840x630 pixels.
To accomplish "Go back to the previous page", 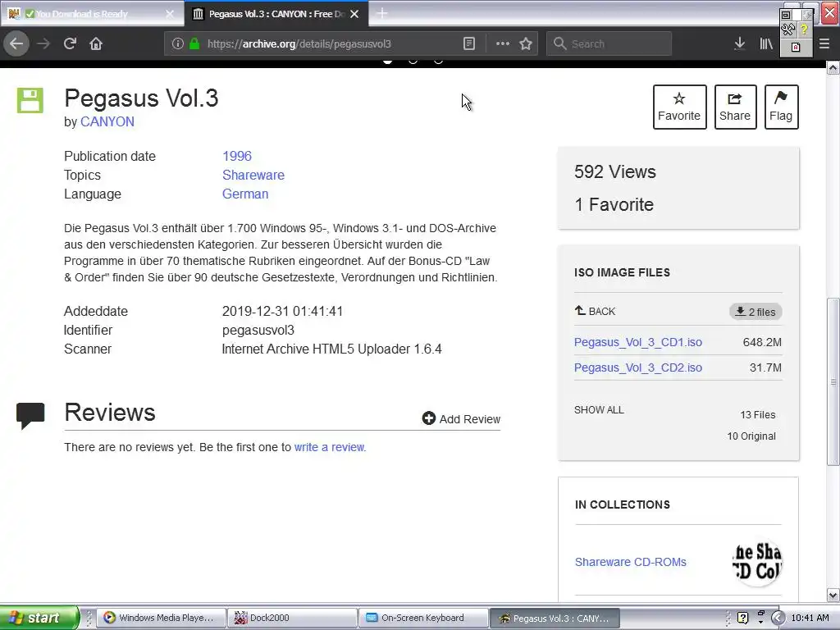I will 16,43.
